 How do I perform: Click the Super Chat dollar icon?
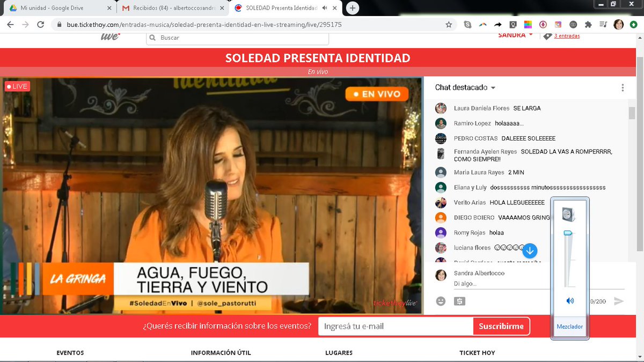459,301
